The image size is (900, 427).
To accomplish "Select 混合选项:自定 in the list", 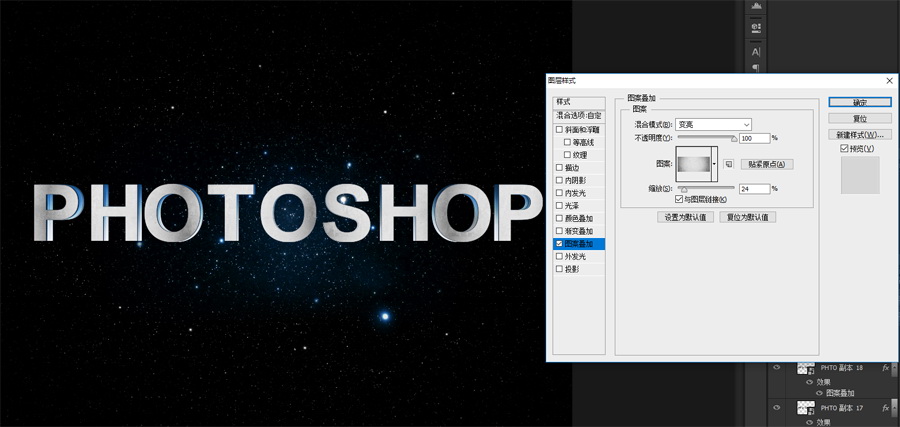I will tap(579, 116).
